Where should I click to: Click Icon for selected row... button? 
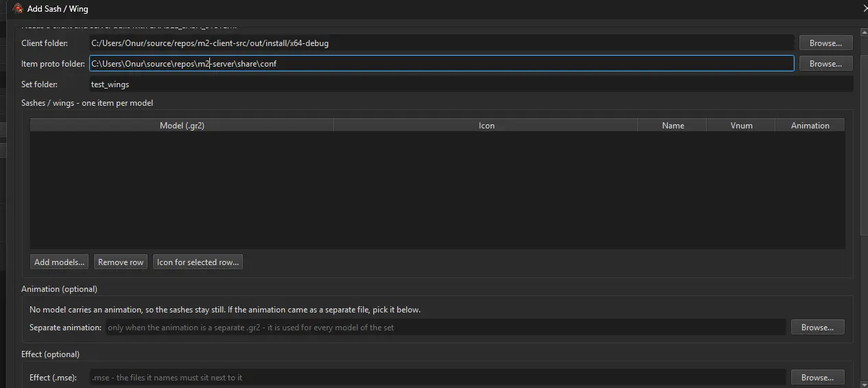point(198,262)
